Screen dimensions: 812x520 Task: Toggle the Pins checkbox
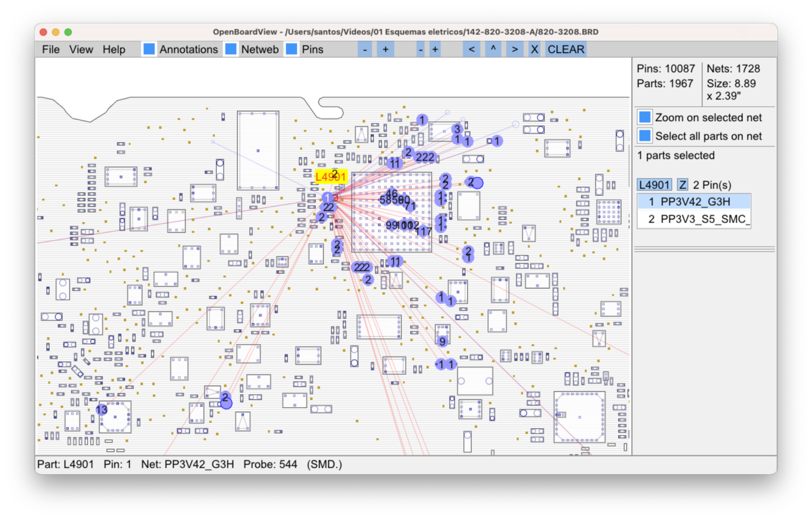[291, 49]
